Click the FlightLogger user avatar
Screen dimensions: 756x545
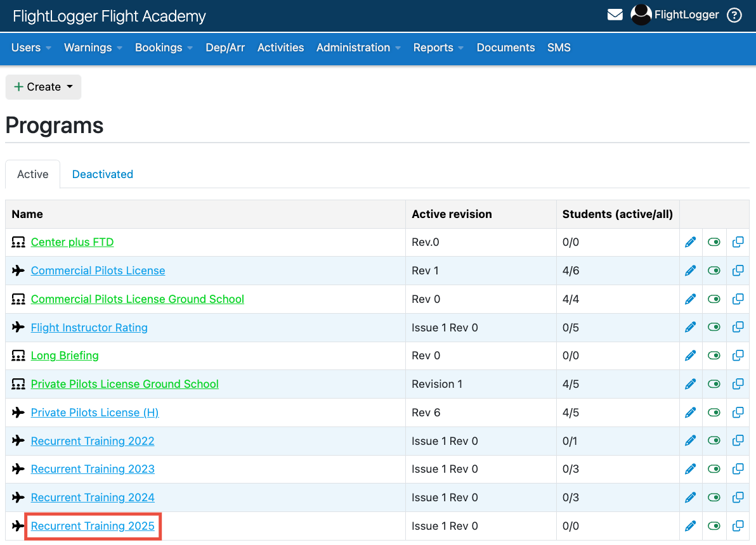click(641, 14)
